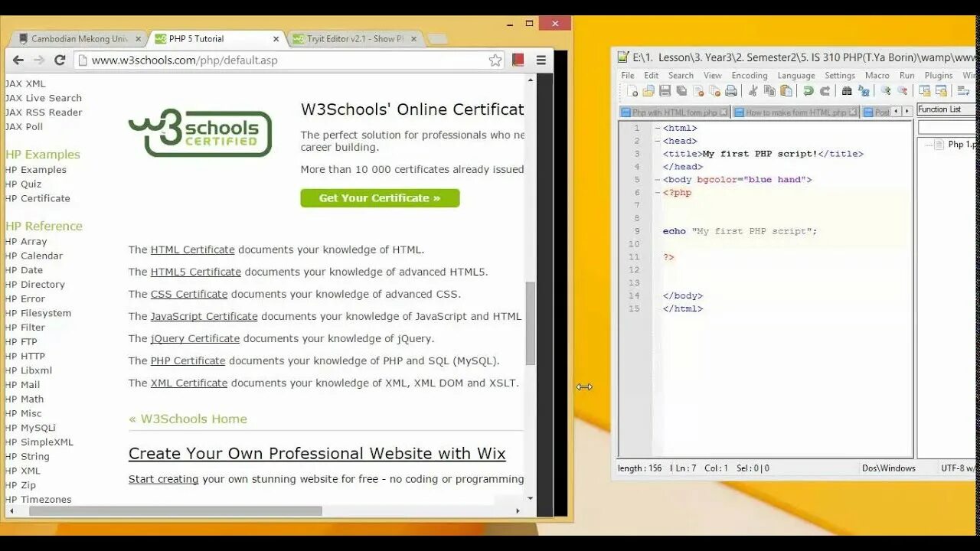Collapse head fold marker on line 2
The width and height of the screenshot is (980, 551).
(x=657, y=141)
